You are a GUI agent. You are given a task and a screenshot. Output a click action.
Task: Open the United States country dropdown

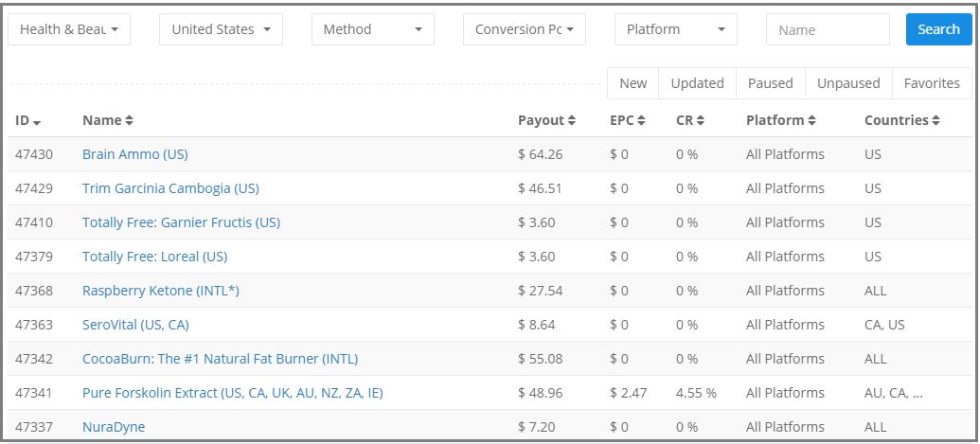pos(221,29)
